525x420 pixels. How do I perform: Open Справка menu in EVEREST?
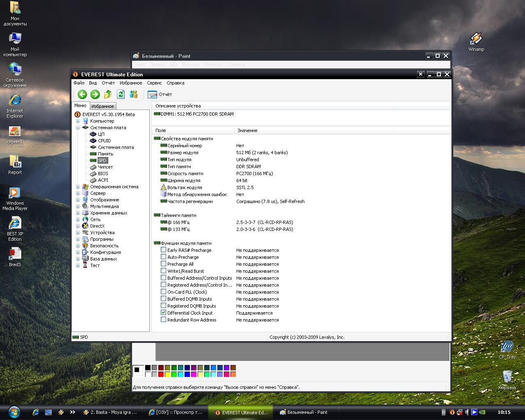(x=176, y=83)
